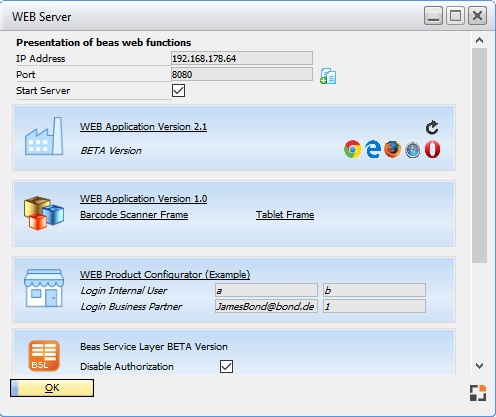
Task: Click the refresh arrow icon in Version 2.1
Action: tap(432, 127)
